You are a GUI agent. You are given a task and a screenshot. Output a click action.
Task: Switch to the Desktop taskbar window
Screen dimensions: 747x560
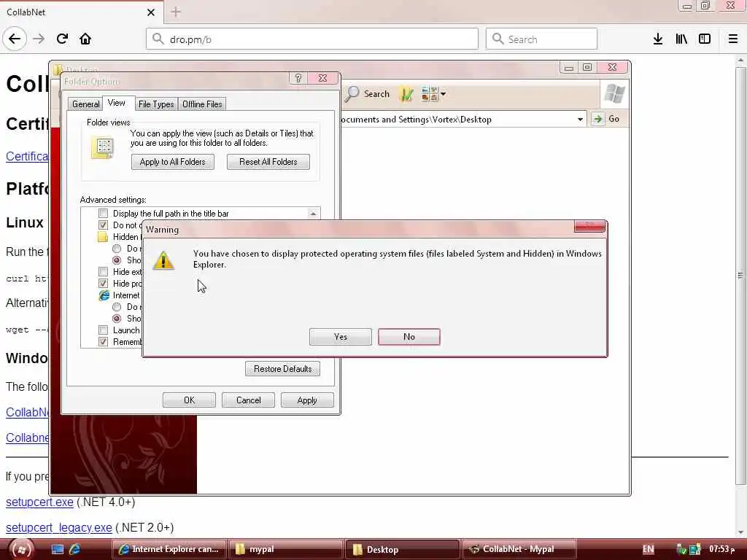pyautogui.click(x=403, y=550)
